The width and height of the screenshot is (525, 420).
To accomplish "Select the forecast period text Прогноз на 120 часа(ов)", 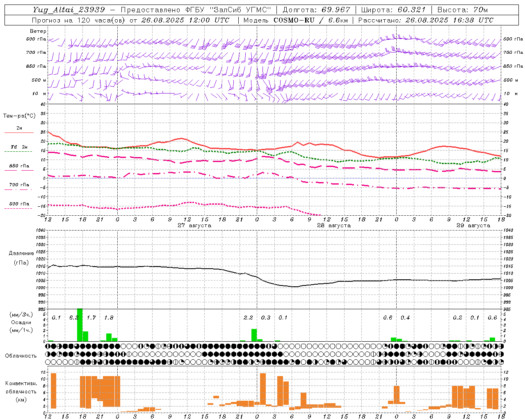I will click(x=79, y=20).
